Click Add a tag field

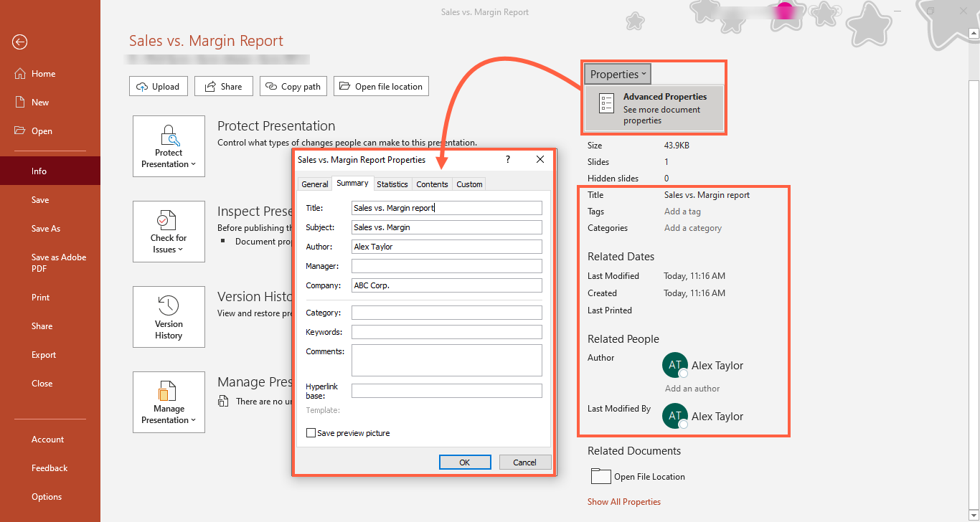(682, 212)
